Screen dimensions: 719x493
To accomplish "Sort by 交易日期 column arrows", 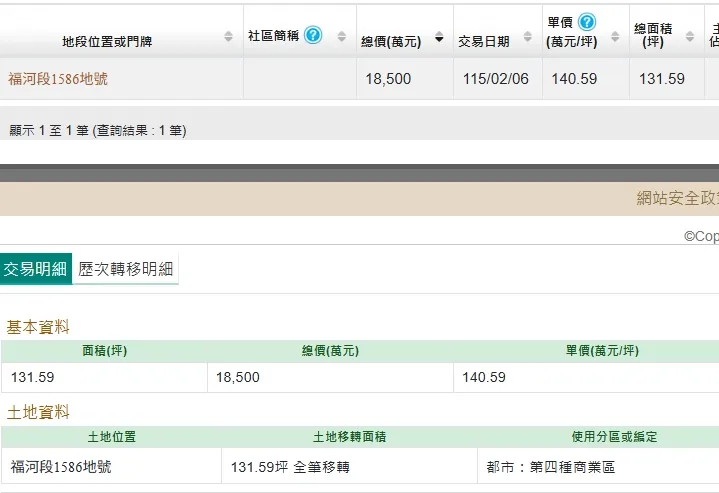I will [x=528, y=36].
